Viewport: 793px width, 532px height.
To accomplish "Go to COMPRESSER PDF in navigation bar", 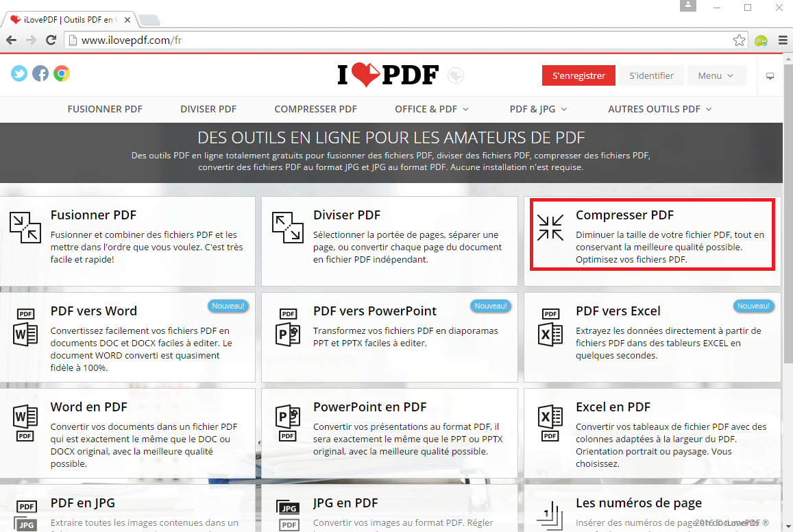I will tap(315, 109).
